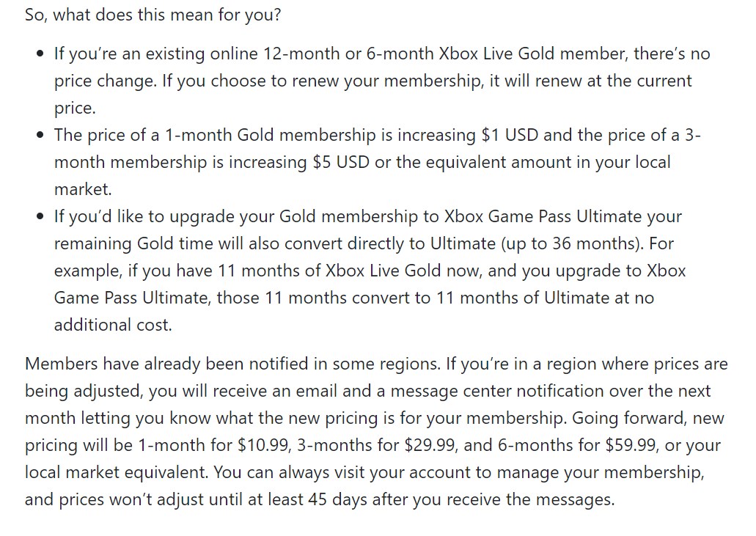
Task: Click the '$5 USD' price increase text
Action: point(341,162)
